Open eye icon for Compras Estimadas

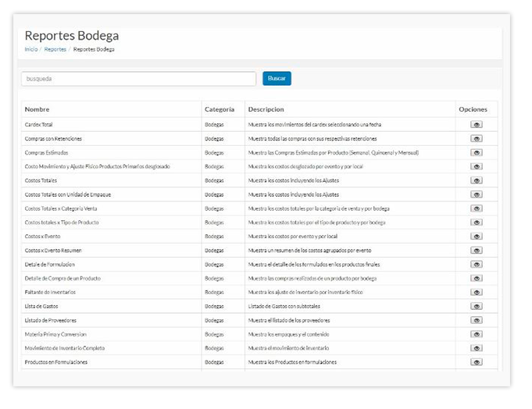point(476,153)
